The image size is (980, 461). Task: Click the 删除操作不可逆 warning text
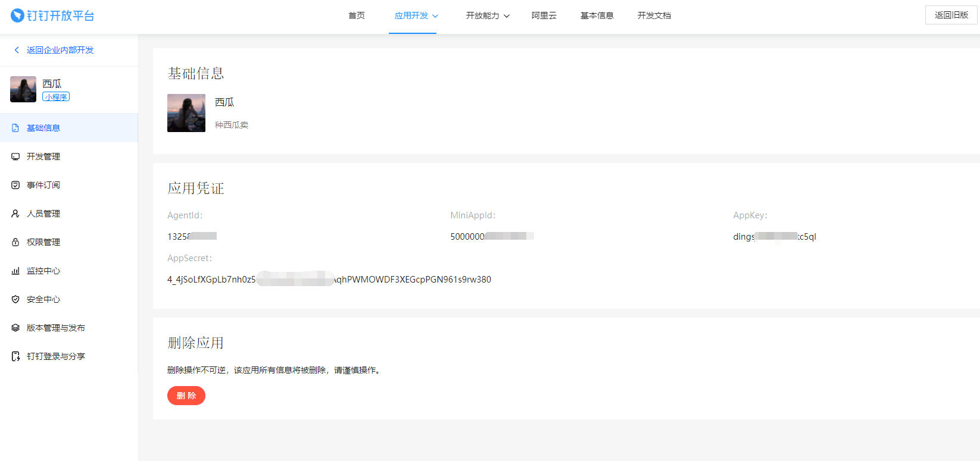274,370
